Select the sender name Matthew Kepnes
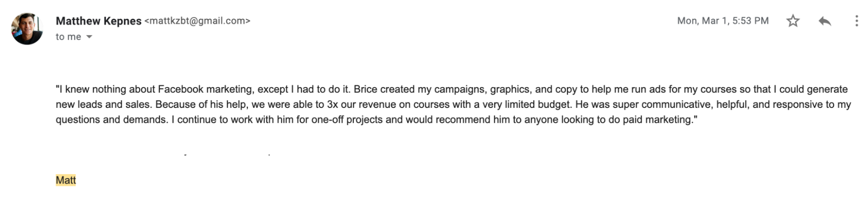 99,21
